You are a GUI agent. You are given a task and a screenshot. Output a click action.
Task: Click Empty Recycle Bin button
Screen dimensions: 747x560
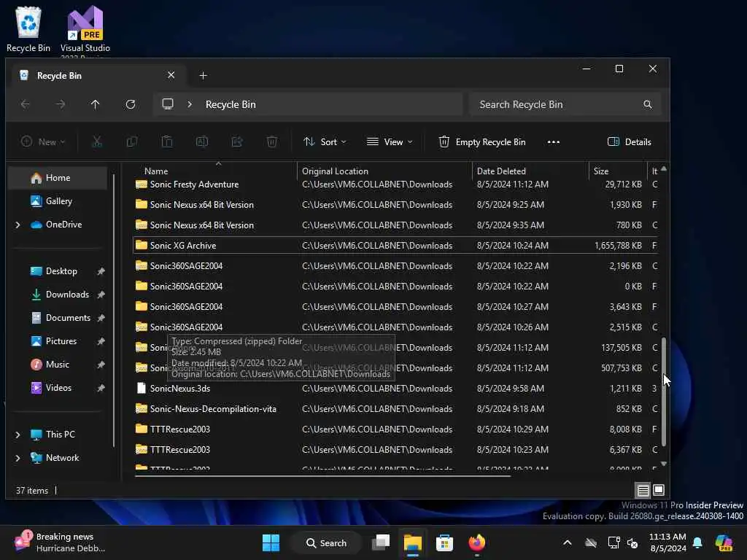pyautogui.click(x=482, y=142)
